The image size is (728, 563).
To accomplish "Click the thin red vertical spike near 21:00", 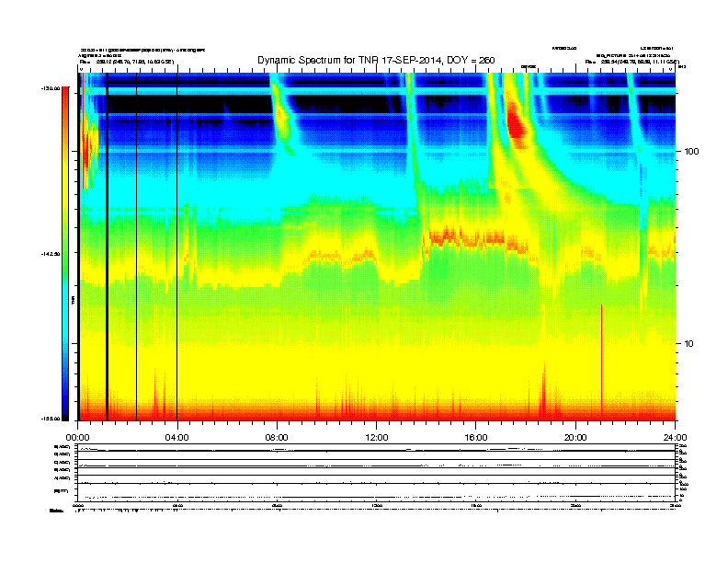I will pyautogui.click(x=602, y=362).
